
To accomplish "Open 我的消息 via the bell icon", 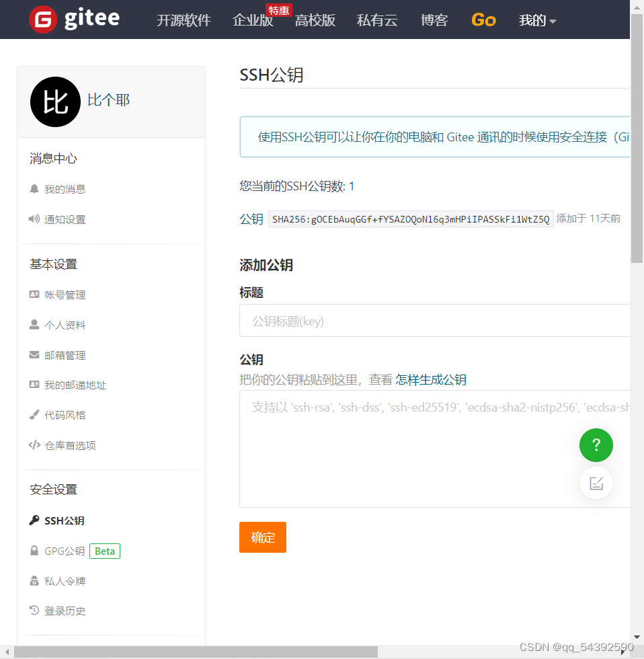I will pos(64,189).
